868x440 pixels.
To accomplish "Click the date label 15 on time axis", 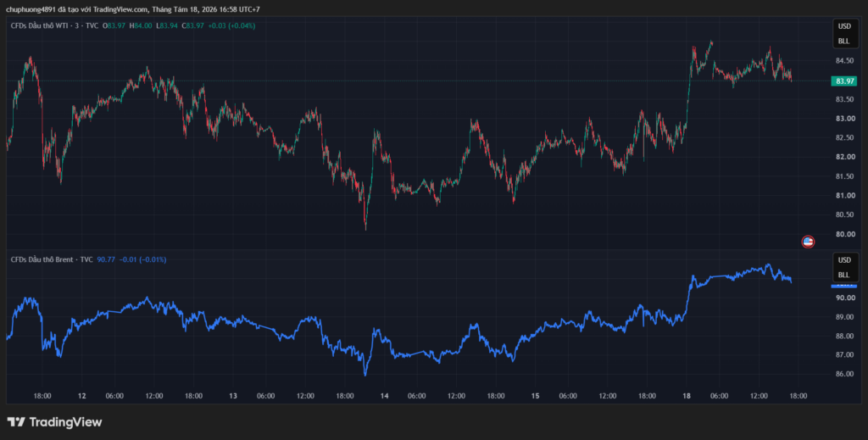I will click(536, 396).
